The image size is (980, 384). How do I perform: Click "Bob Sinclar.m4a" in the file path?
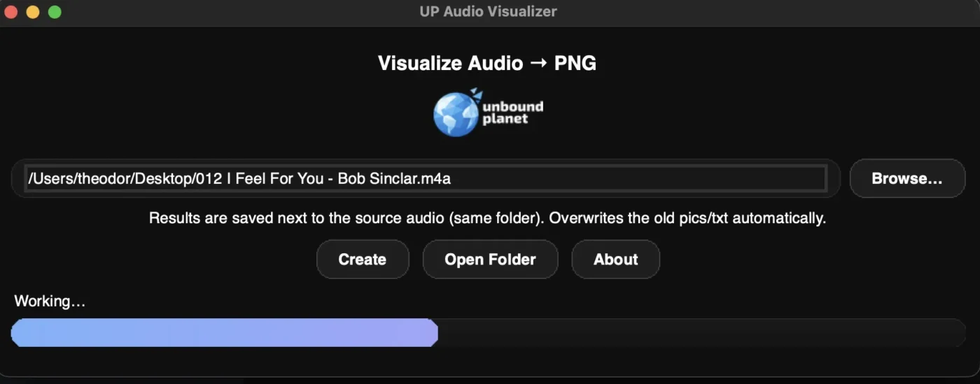(x=394, y=178)
